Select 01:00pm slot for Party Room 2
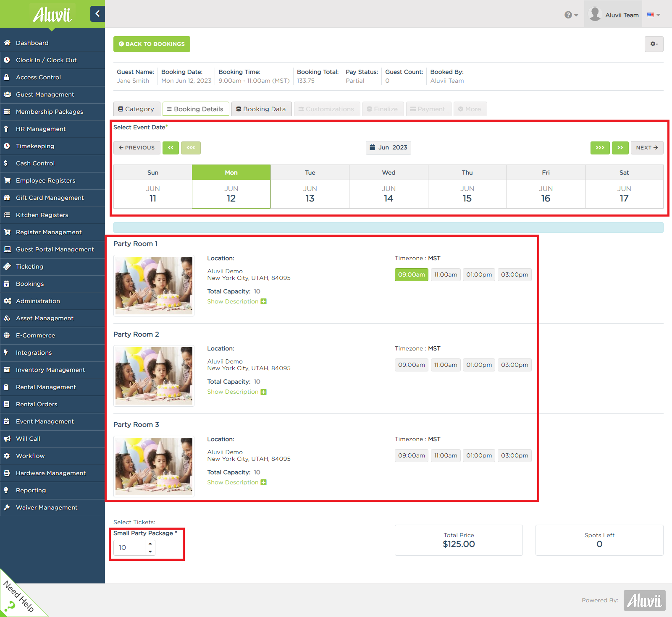 pyautogui.click(x=479, y=365)
